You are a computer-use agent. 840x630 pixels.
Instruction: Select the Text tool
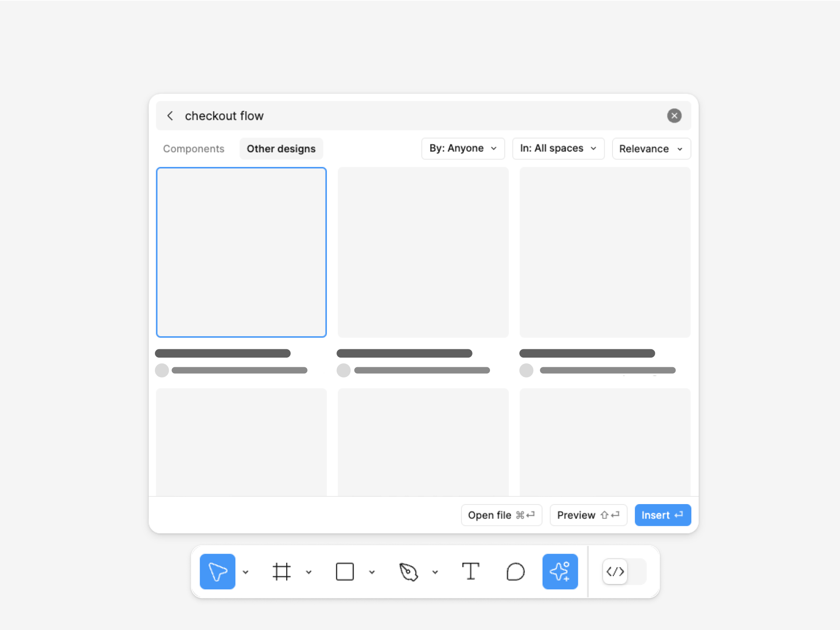[x=471, y=571]
